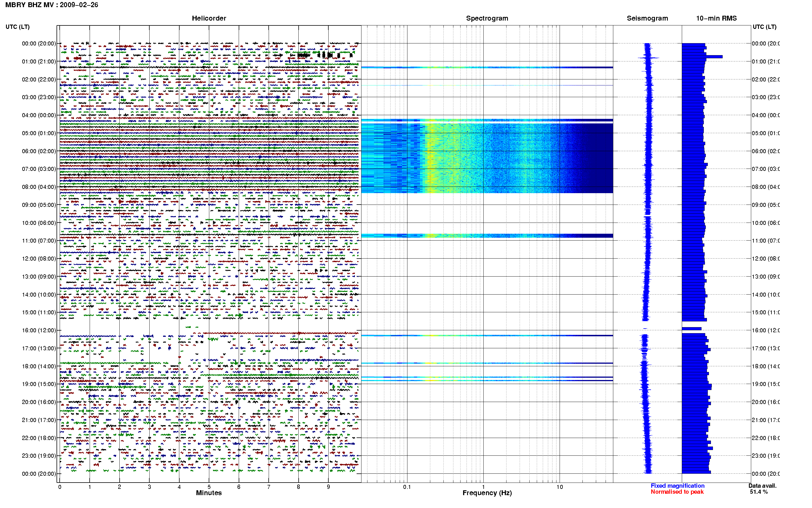Click the left '23:00 (19:00)' time label
Screen dimensions: 812x508
pos(39,456)
